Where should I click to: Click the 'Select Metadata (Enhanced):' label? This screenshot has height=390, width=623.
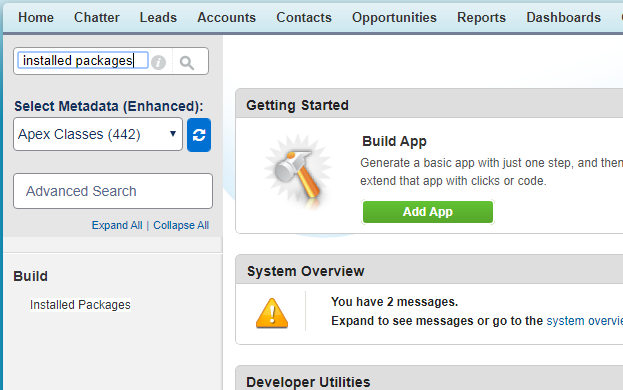[x=108, y=106]
